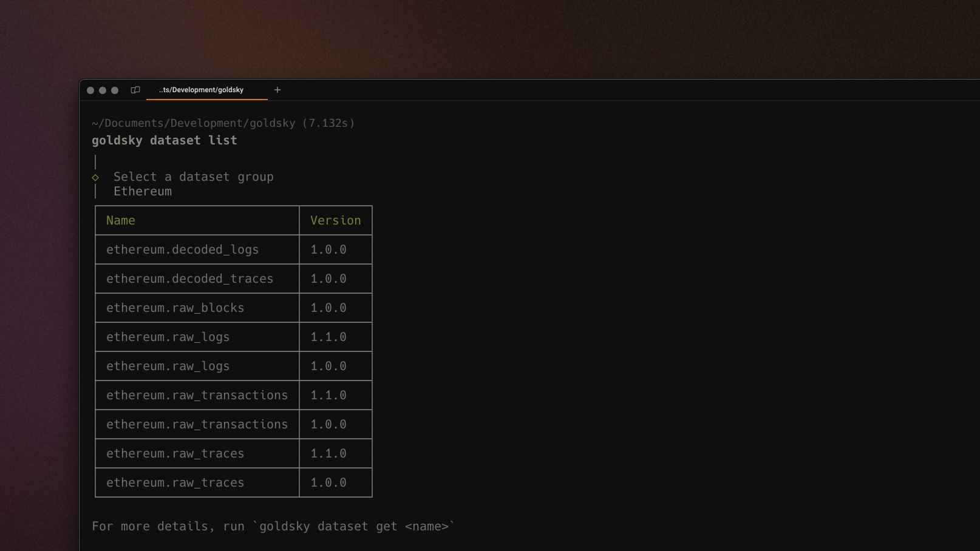The width and height of the screenshot is (980, 551).
Task: Click the diamond prompt marker icon
Action: [95, 177]
